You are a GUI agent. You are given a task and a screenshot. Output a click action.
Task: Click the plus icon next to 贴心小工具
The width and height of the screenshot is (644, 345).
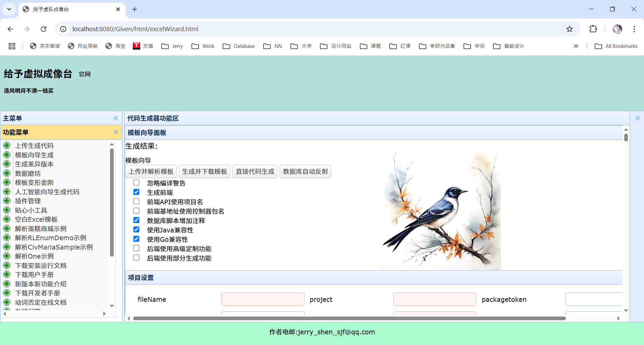[7, 210]
